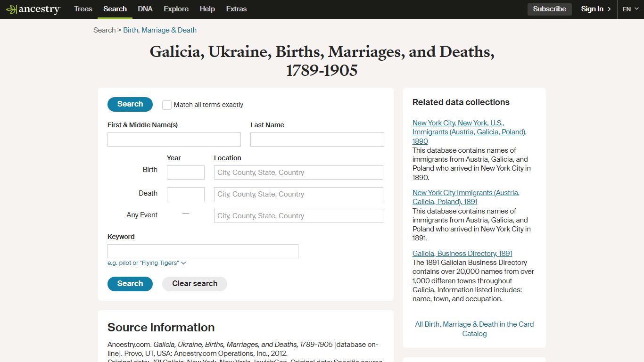Click the top Search button
644x362 pixels.
coord(130,104)
